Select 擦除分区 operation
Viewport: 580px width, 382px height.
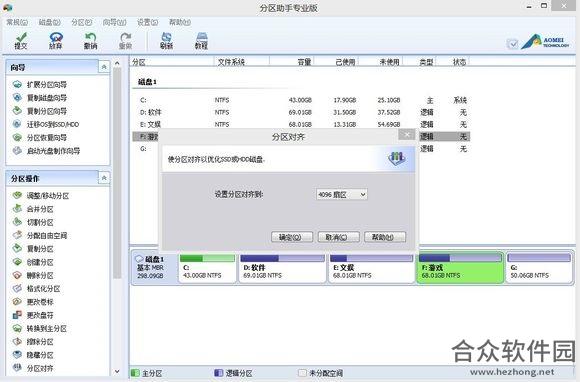coord(33,342)
